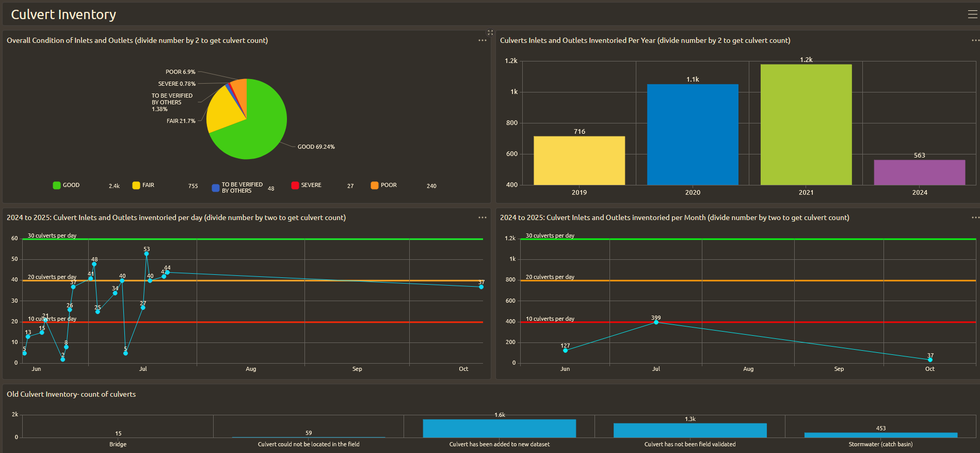Click the '716' label above the 2019 bar
Viewport: 980px width, 453px height.
coord(579,132)
